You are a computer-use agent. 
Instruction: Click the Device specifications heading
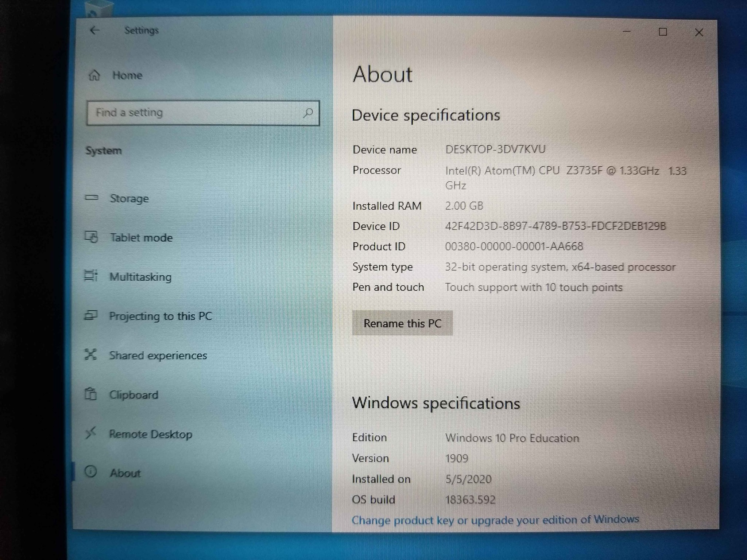(x=426, y=116)
